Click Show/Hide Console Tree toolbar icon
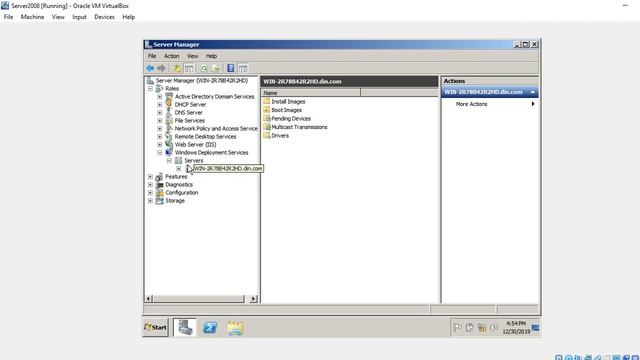This screenshot has height=360, width=640. click(189, 68)
